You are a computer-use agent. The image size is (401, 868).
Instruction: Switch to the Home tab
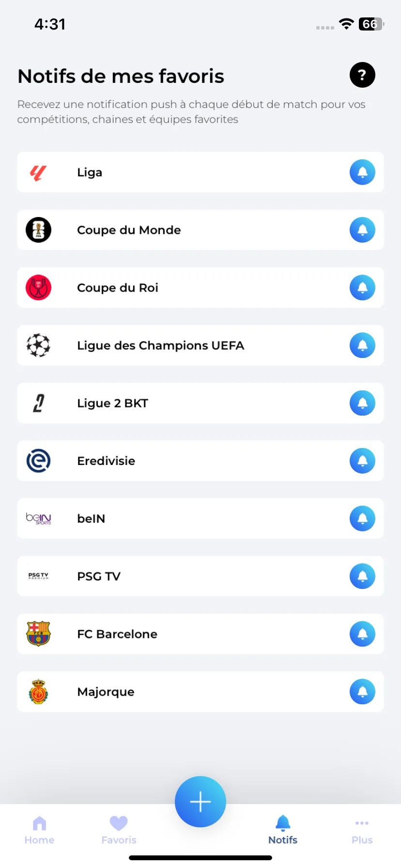point(39,830)
